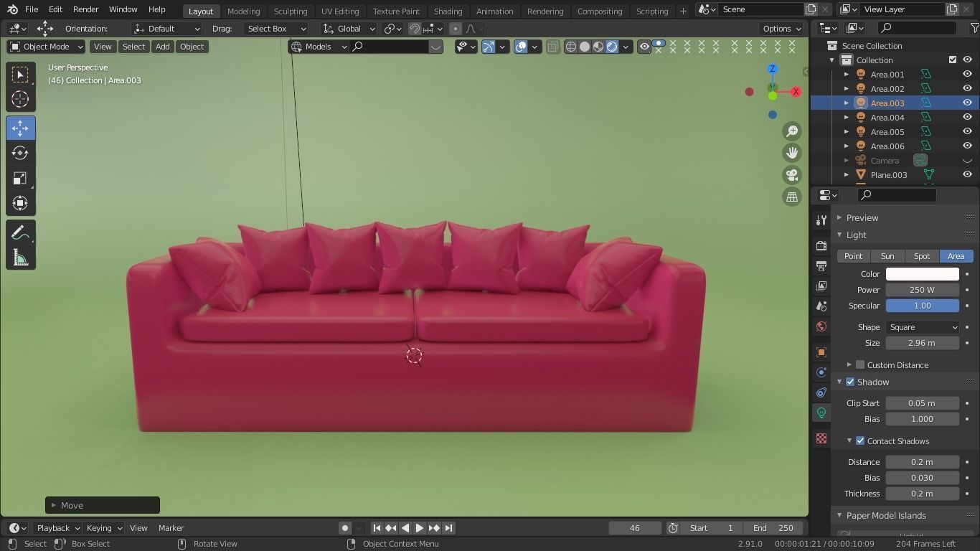Open the File menu
980x551 pixels.
click(32, 9)
